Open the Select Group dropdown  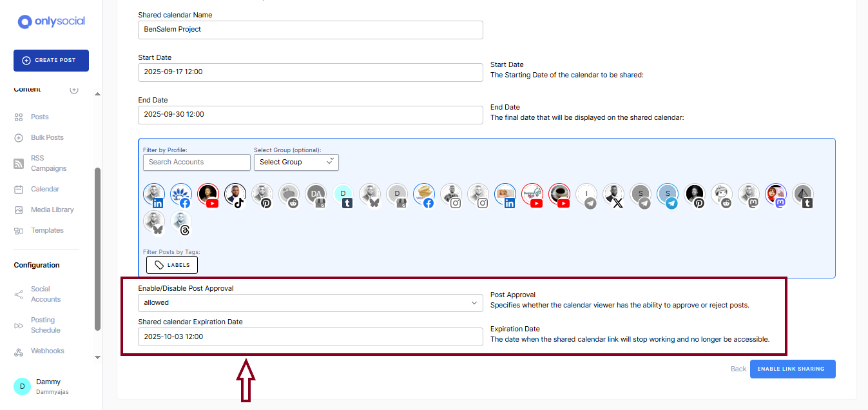(x=296, y=162)
